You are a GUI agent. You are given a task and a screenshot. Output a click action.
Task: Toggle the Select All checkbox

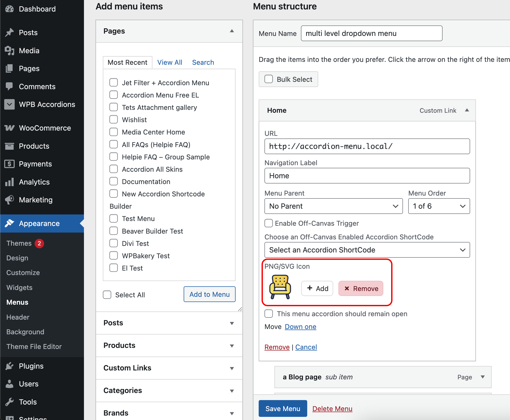click(107, 295)
